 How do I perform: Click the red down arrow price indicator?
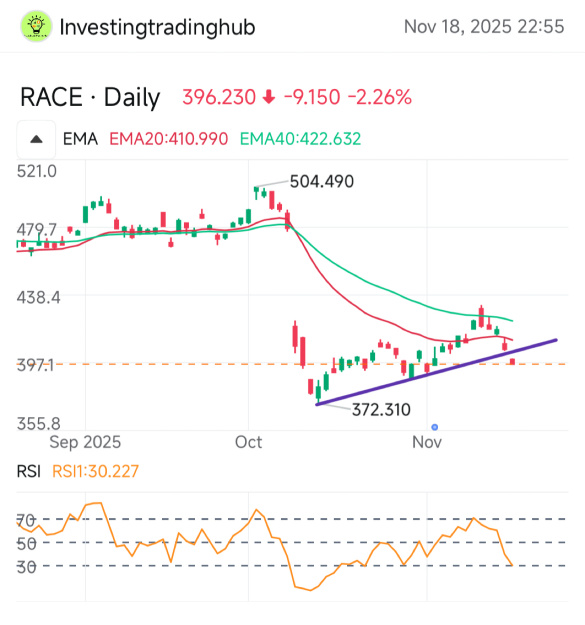[269, 97]
